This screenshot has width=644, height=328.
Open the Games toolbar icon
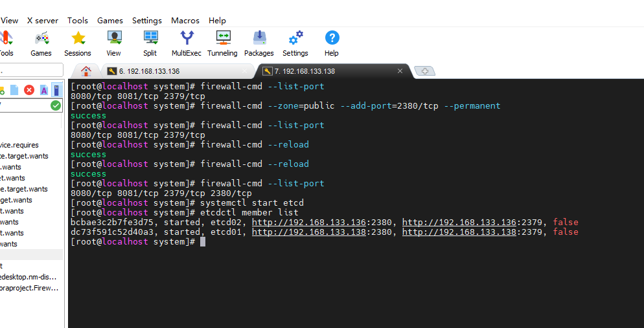[41, 39]
